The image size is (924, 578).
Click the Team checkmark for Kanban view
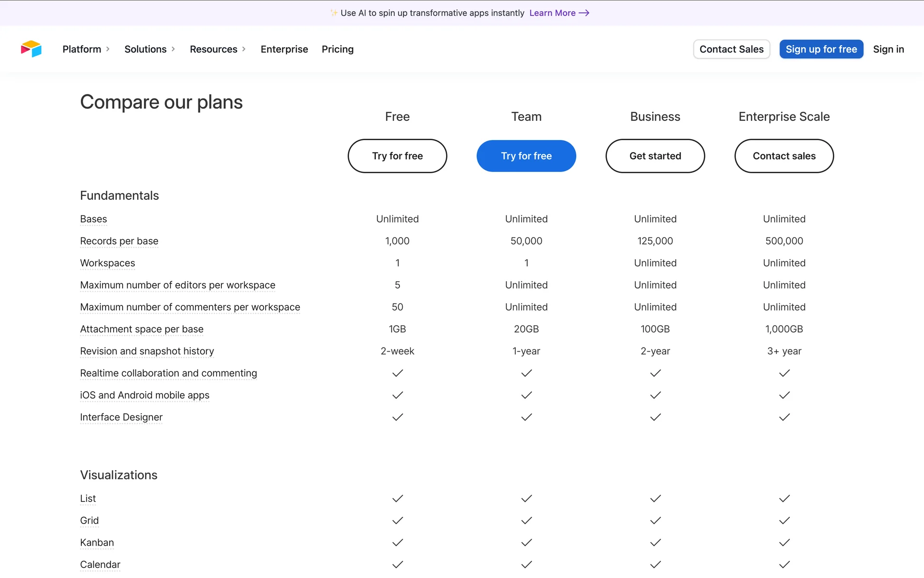(x=526, y=542)
